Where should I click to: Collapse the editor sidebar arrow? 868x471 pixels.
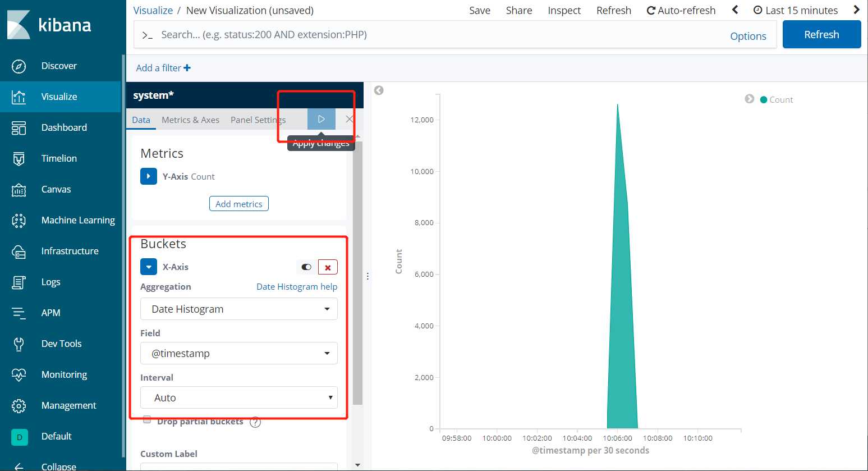379,90
